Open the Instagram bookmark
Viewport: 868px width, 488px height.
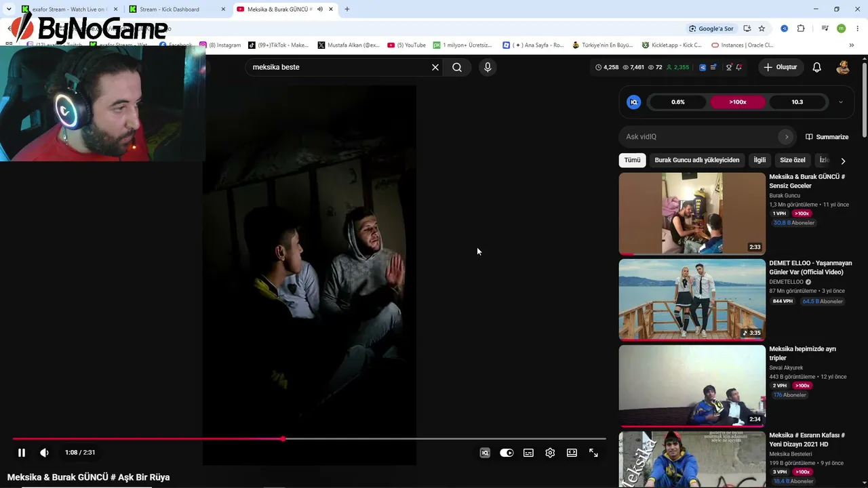coord(220,45)
